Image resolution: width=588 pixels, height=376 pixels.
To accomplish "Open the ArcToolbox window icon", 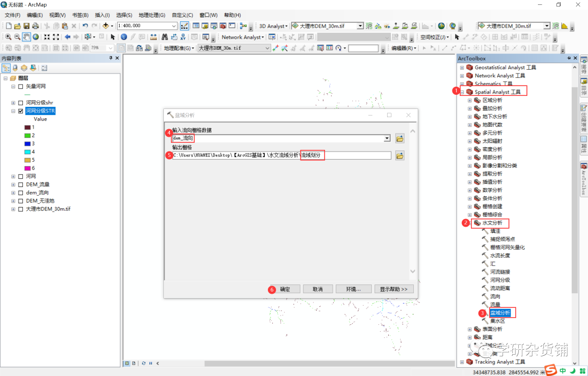I will pyautogui.click(x=223, y=26).
